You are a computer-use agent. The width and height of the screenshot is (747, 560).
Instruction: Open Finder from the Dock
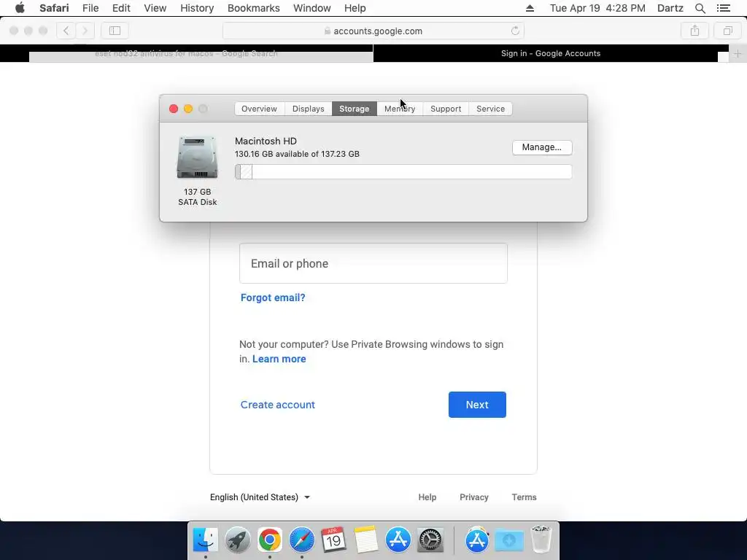click(x=205, y=540)
